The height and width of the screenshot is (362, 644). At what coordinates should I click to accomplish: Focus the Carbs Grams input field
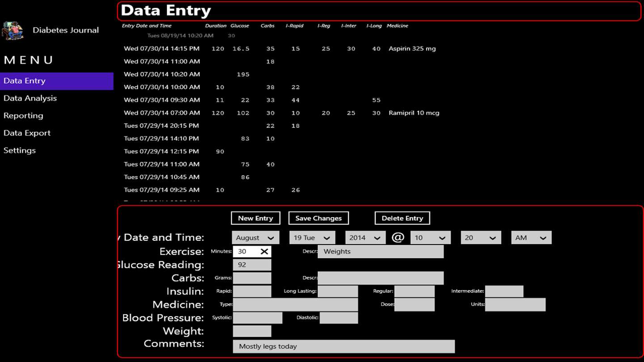click(x=252, y=278)
